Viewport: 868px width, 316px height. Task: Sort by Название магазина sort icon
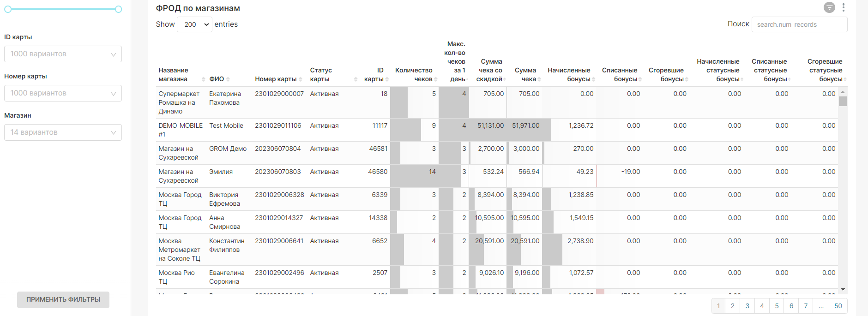point(204,79)
